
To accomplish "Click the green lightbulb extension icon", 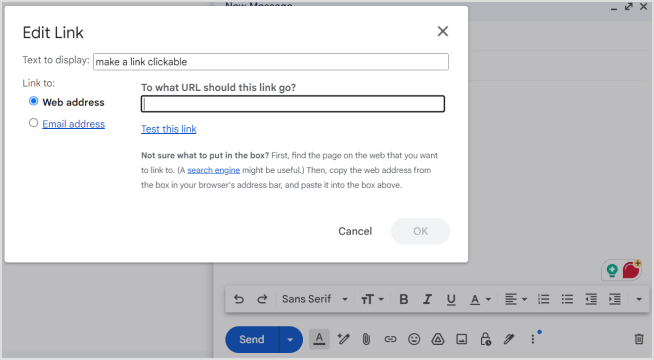I will tap(612, 271).
